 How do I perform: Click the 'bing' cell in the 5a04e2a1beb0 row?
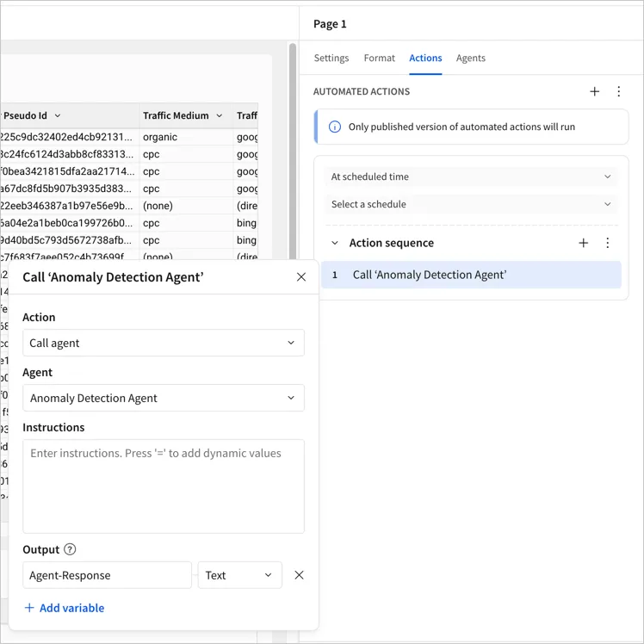pyautogui.click(x=245, y=223)
